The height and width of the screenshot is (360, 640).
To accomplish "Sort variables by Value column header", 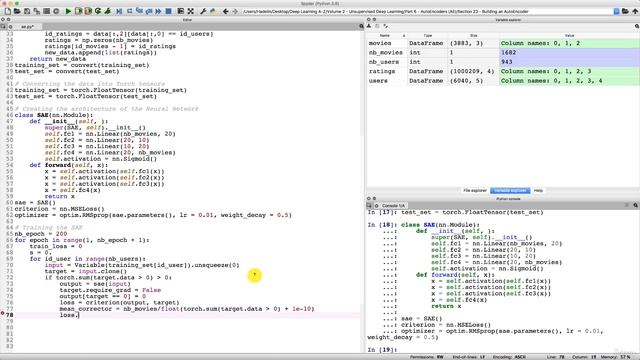I will tap(569, 36).
